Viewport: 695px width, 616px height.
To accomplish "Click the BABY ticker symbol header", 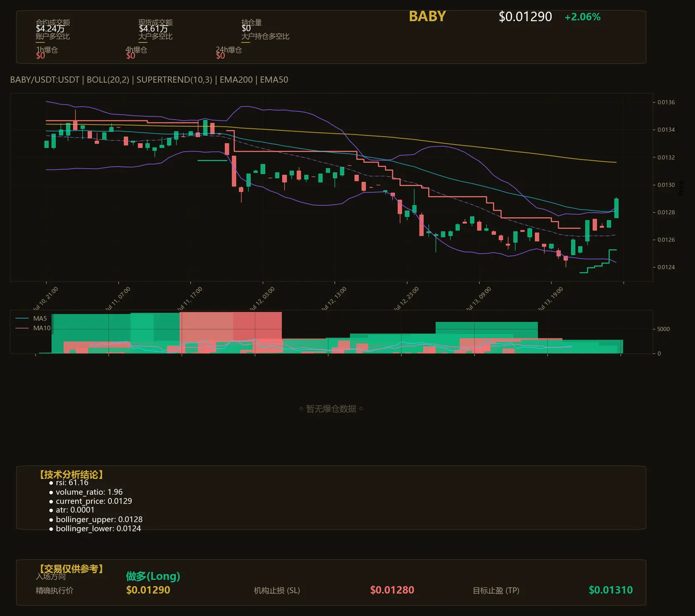I will coord(427,16).
